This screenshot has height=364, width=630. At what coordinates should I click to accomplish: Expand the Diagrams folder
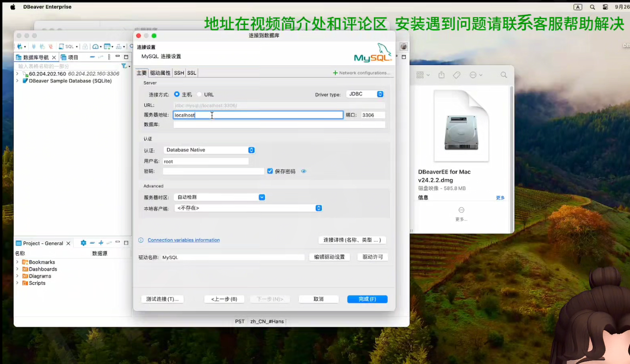click(x=18, y=276)
